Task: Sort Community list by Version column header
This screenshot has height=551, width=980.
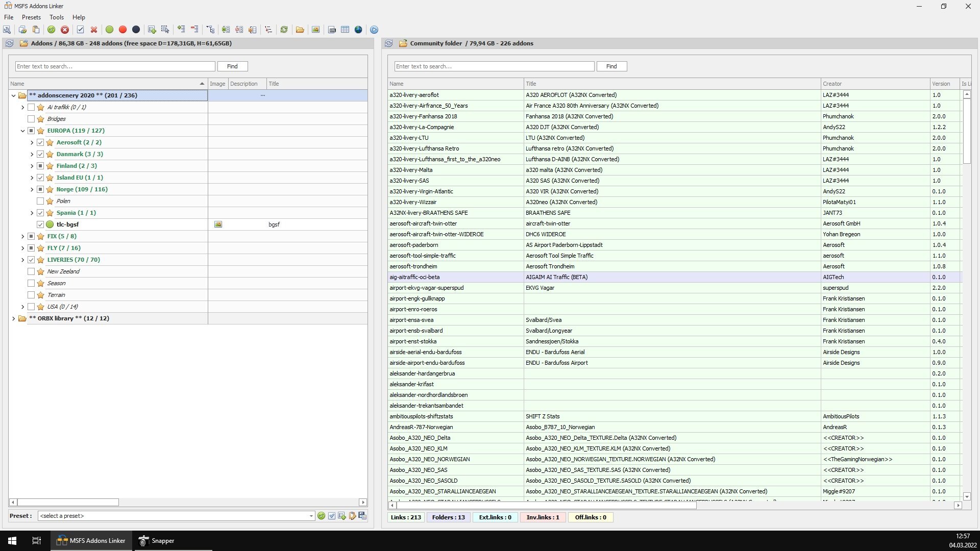Action: coord(944,84)
